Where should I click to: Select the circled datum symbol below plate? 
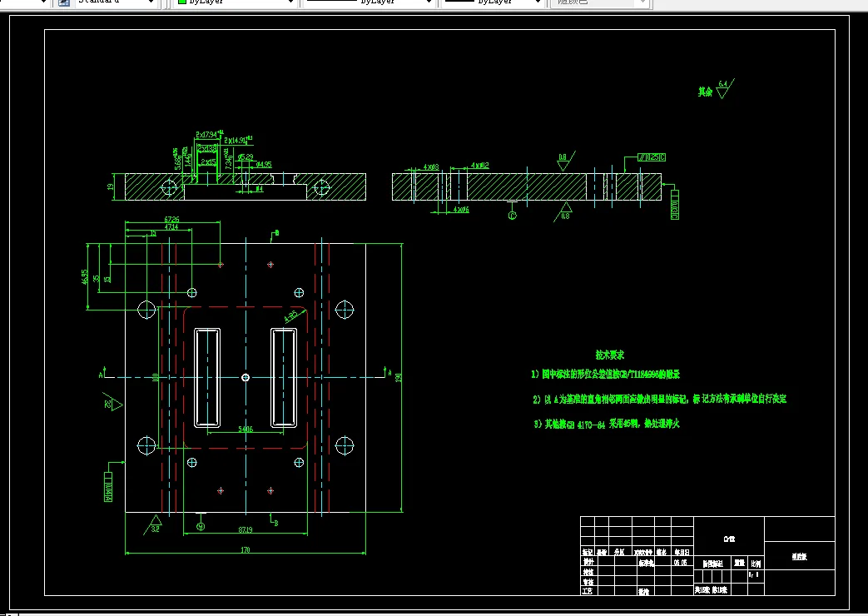tap(201, 524)
